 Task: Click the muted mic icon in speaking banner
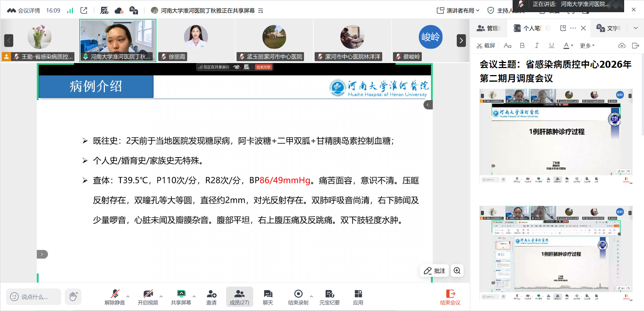pyautogui.click(x=520, y=4)
